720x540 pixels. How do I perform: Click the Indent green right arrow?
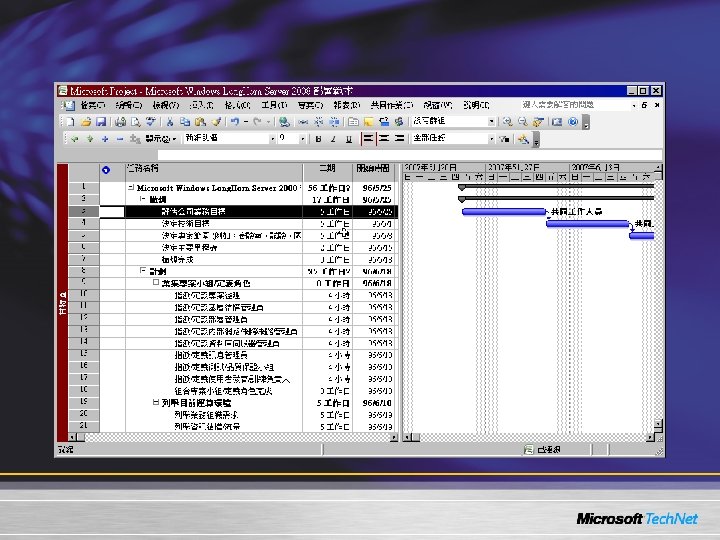point(90,139)
